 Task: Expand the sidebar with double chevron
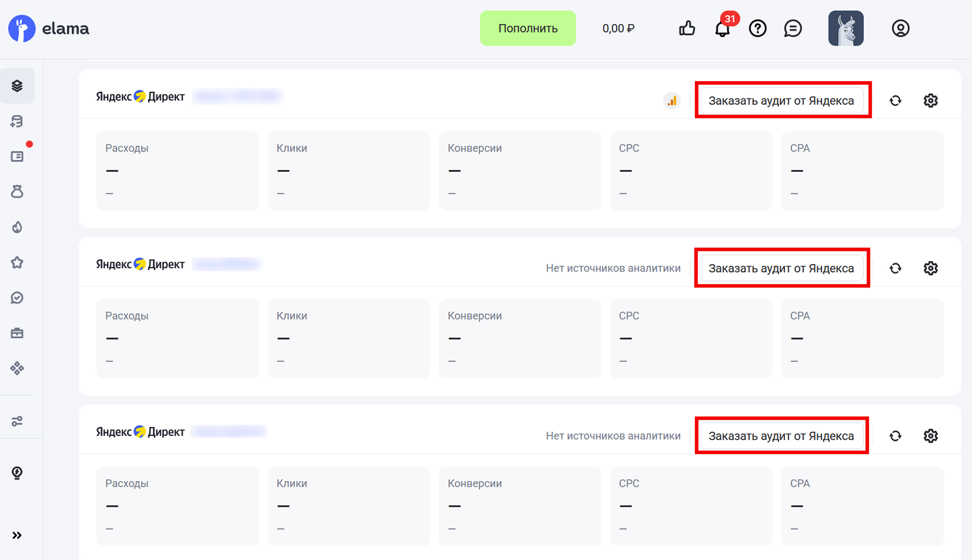tap(17, 536)
